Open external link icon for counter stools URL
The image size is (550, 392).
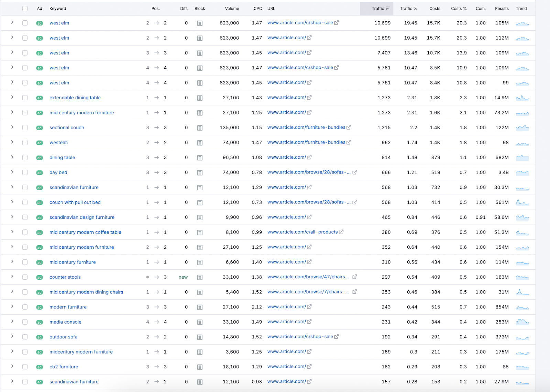click(355, 277)
